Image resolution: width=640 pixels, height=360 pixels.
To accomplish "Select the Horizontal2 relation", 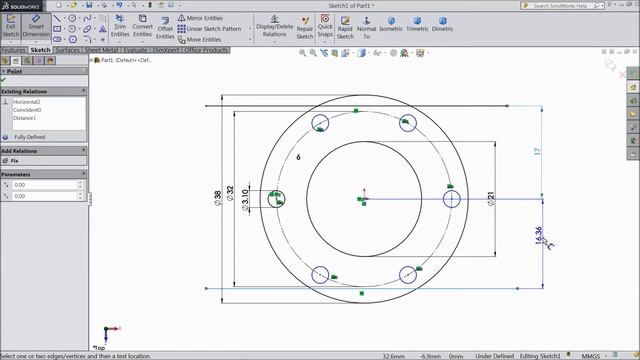I will pyautogui.click(x=27, y=102).
